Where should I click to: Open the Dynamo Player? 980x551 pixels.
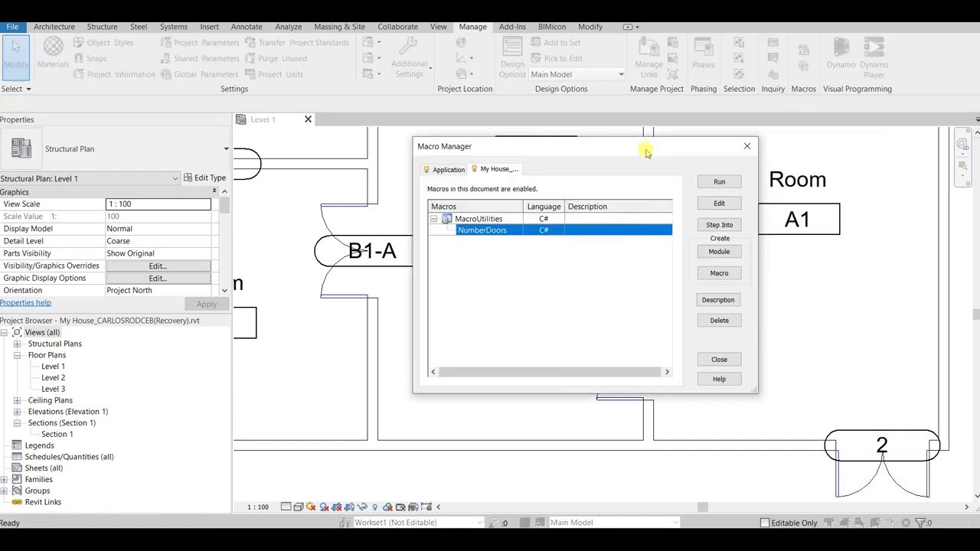click(874, 54)
